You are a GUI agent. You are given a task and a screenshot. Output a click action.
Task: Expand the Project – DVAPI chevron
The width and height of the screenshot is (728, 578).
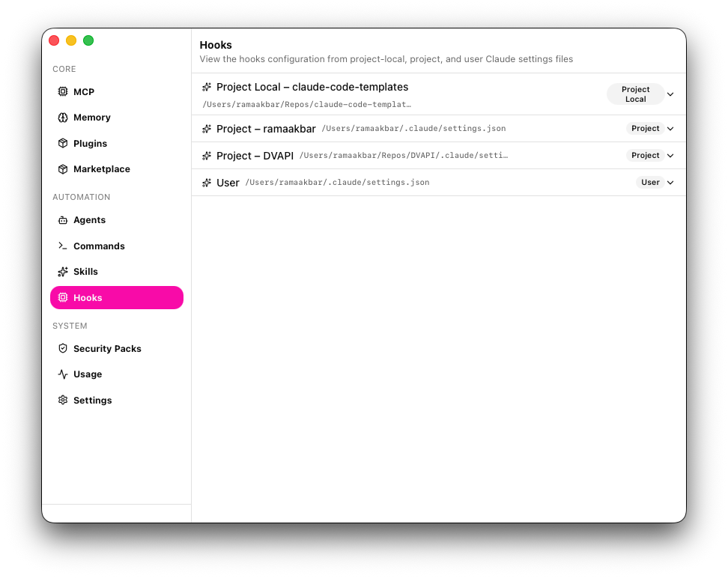point(670,156)
